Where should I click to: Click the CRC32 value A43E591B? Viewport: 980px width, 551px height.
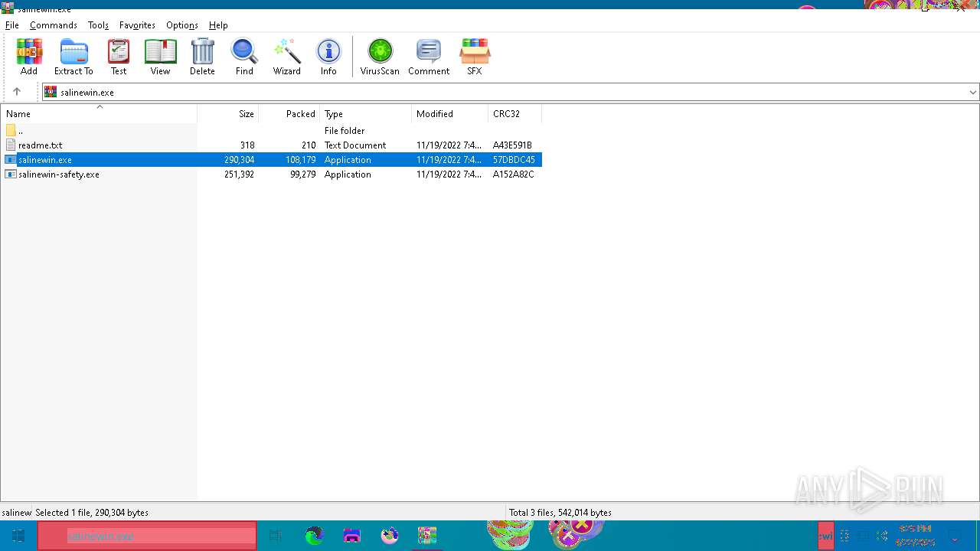[512, 145]
